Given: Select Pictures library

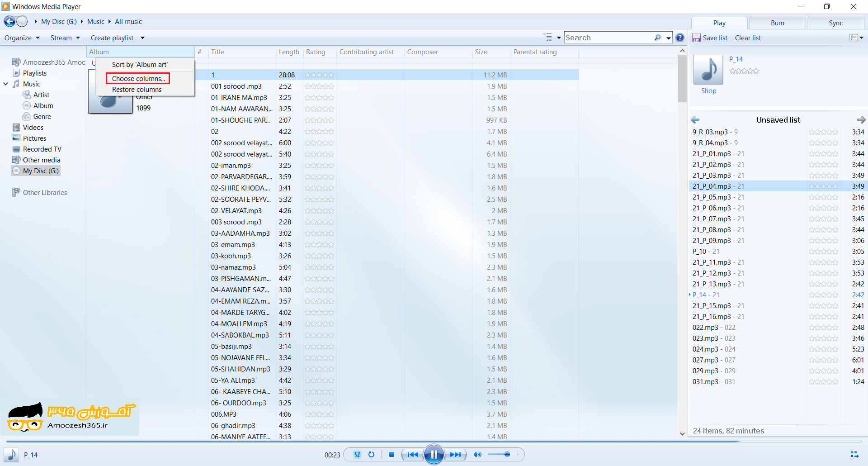Looking at the screenshot, I should click(x=34, y=138).
